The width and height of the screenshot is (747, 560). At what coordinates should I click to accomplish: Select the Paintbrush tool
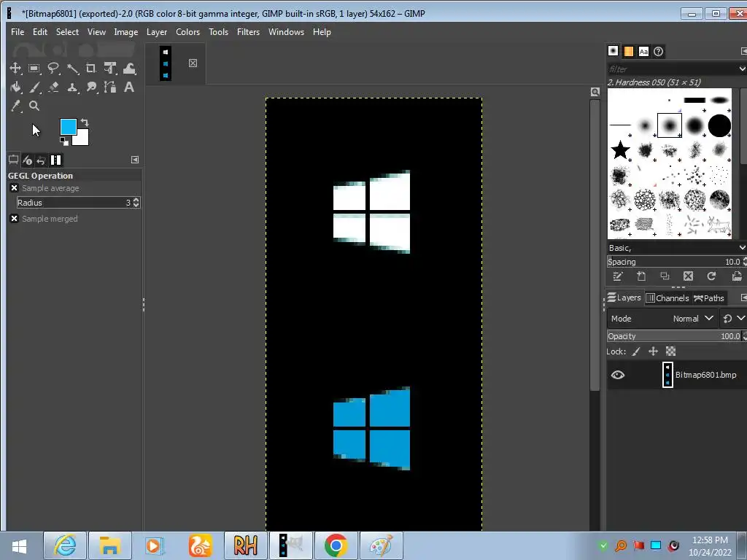(x=34, y=87)
